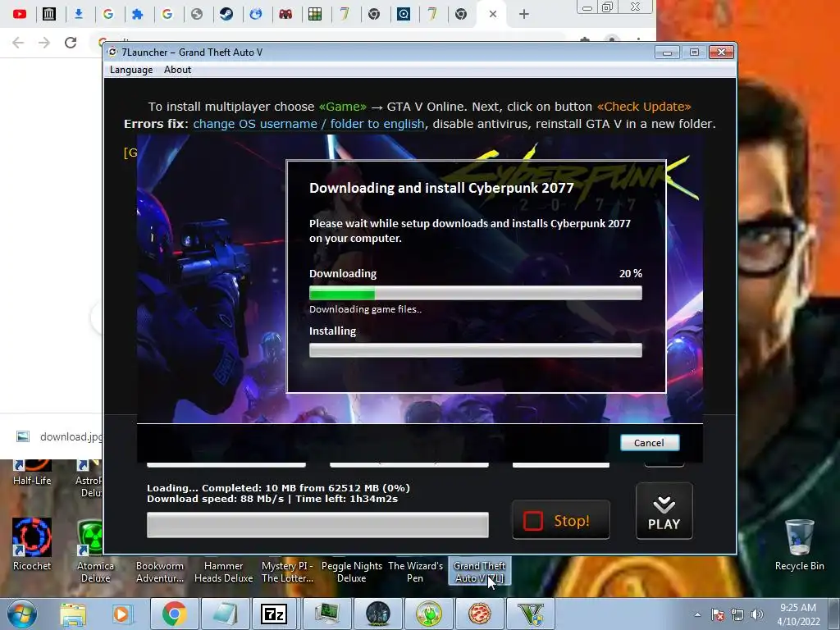Cancel the Cyberpunk 2077 download
840x630 pixels.
tap(650, 442)
